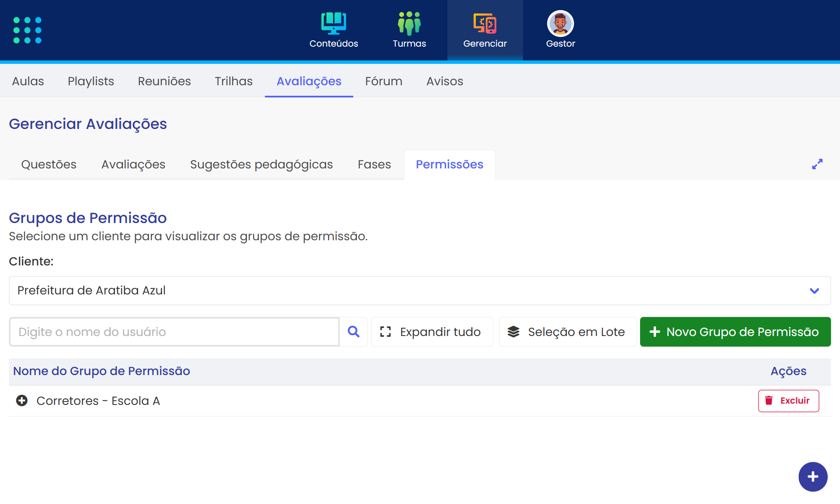Expand the Corretores - Escola A group
Screen dimensions: 840x504
(x=22, y=401)
